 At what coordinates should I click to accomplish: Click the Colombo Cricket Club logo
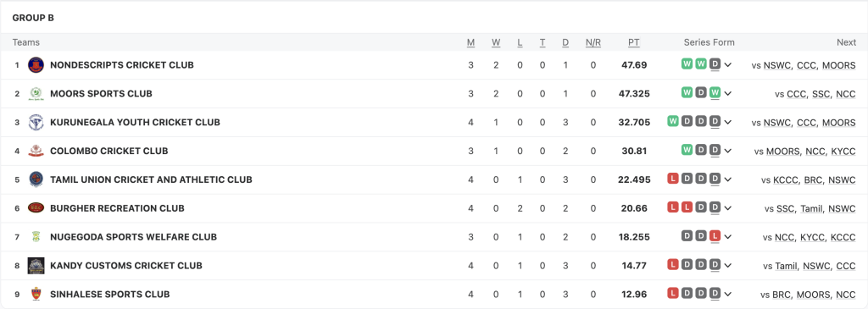pos(36,151)
